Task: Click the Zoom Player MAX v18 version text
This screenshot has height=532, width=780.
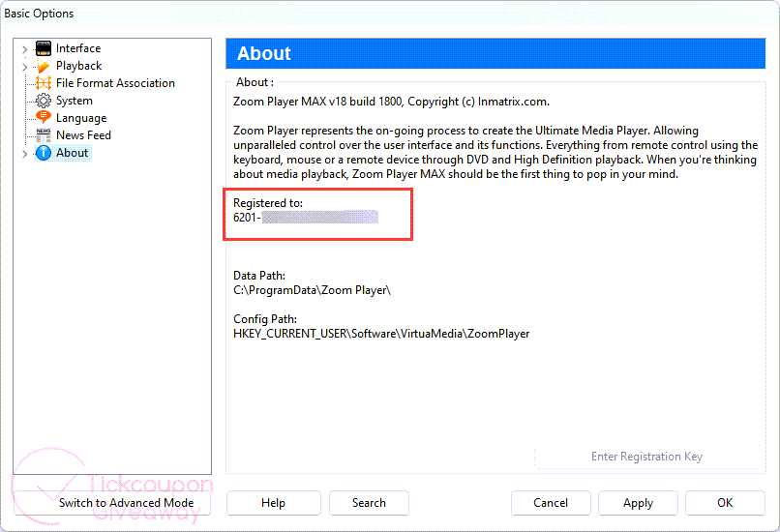Action: [391, 102]
